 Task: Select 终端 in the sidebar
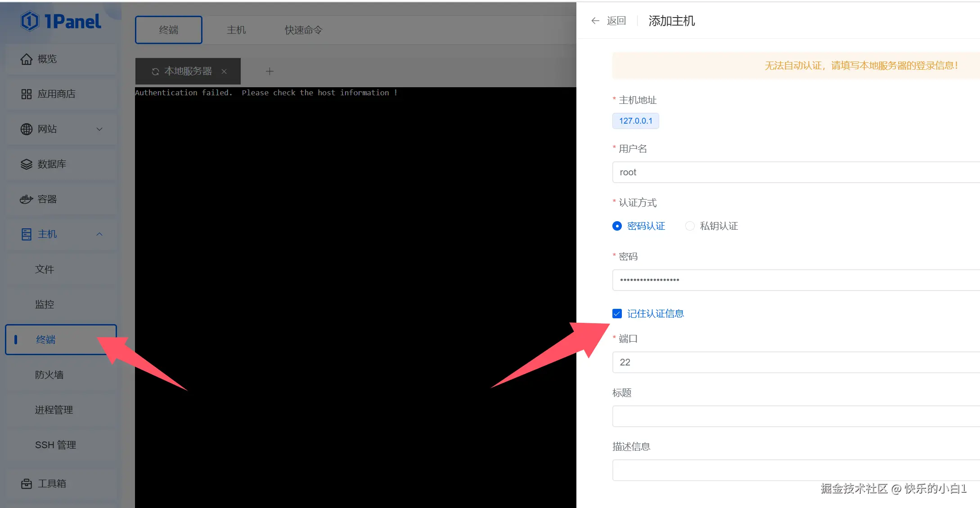[61, 339]
